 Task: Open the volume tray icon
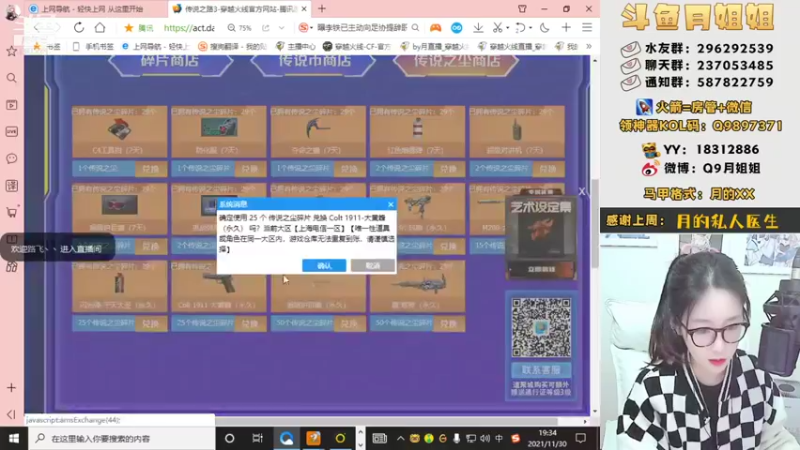pyautogui.click(x=485, y=439)
